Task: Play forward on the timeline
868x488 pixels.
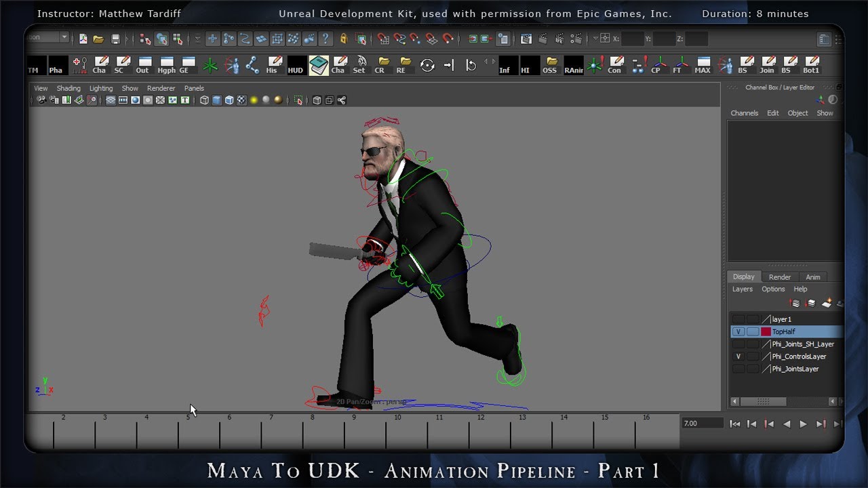Action: pos(803,424)
